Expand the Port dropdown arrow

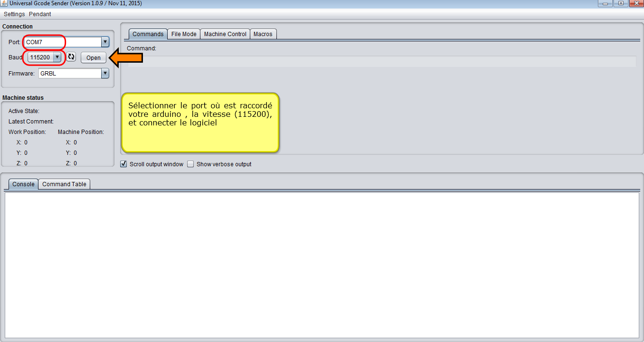pos(105,42)
